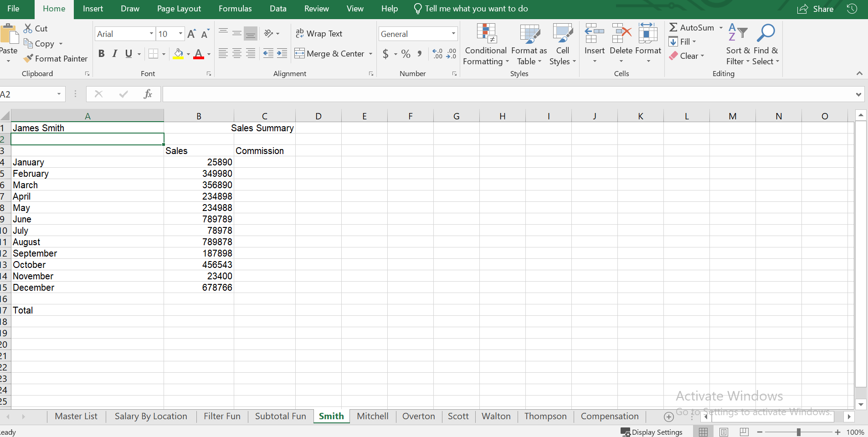The image size is (868, 437).
Task: Click the Format Painter brush icon
Action: click(28, 58)
